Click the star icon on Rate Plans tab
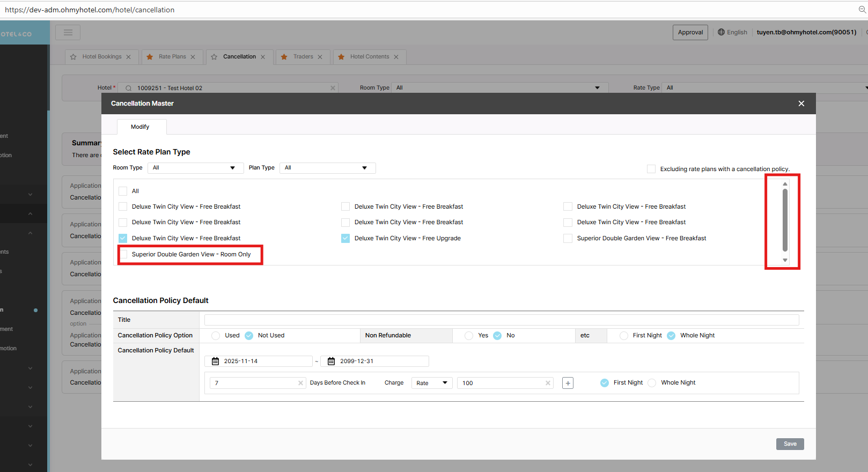868x472 pixels. 150,57
